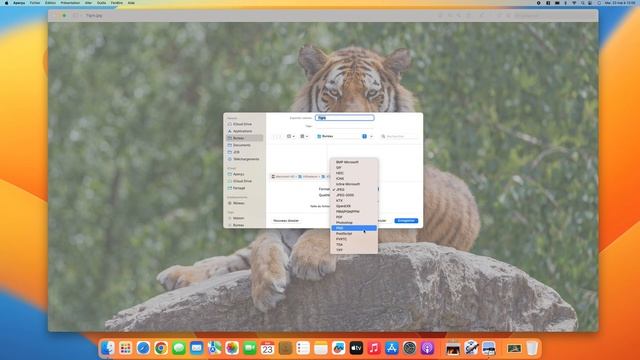Open Photos from the Dock
The width and height of the screenshot is (640, 360).
pos(232,348)
